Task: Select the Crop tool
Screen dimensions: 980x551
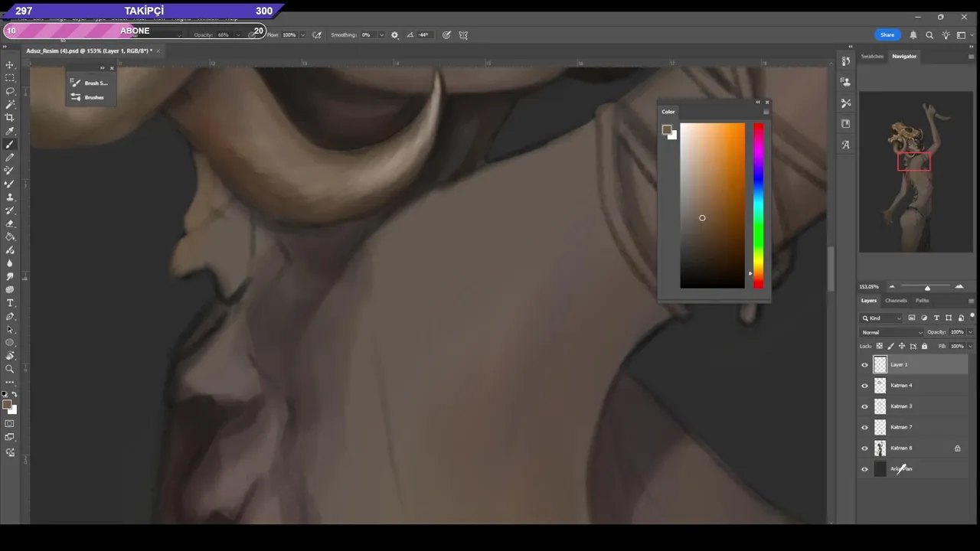Action: point(10,117)
